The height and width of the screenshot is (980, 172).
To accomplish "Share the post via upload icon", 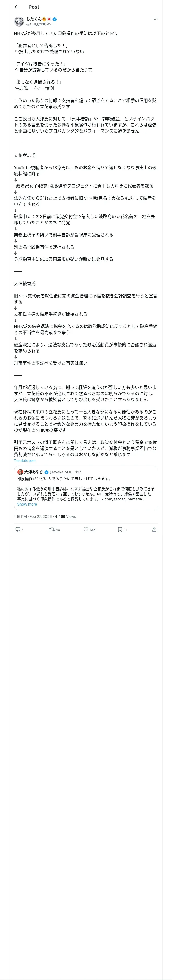I will pyautogui.click(x=154, y=529).
